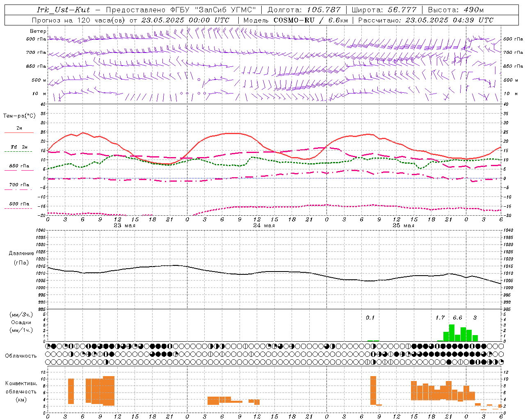Click the Тем-ра(°C) panel label
Viewport: 525px width, 420px height.
pyautogui.click(x=19, y=116)
